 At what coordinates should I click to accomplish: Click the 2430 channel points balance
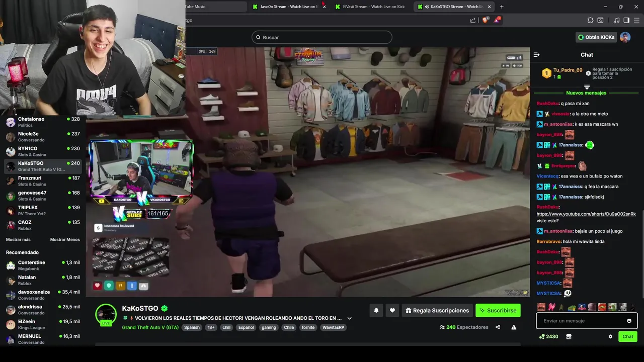pos(548,337)
